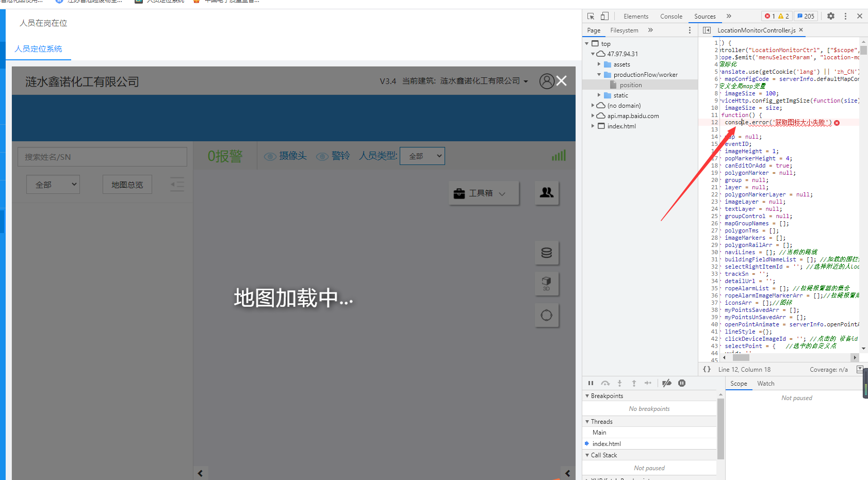Click the source code vertical scrollbar

tap(863, 50)
